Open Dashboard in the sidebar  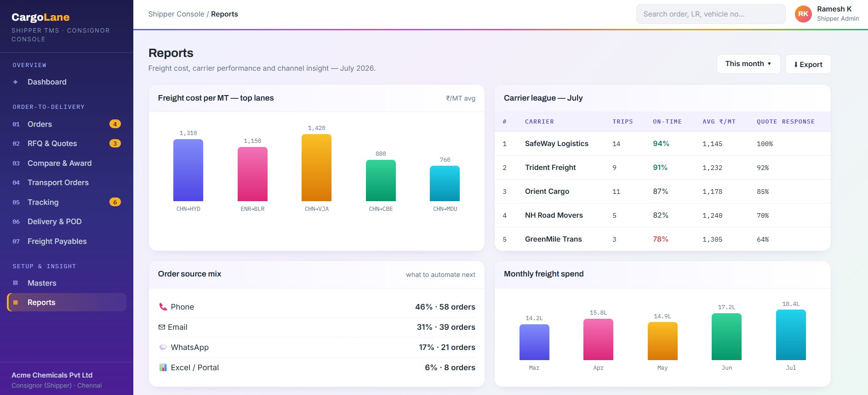tap(67, 82)
